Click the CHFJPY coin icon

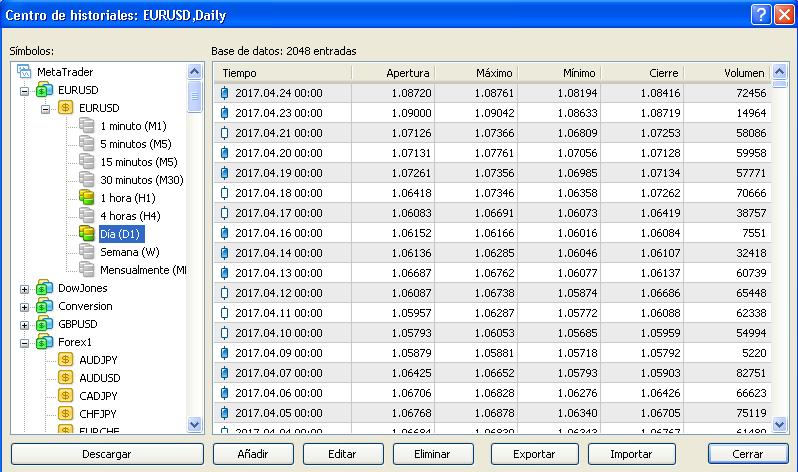click(66, 414)
